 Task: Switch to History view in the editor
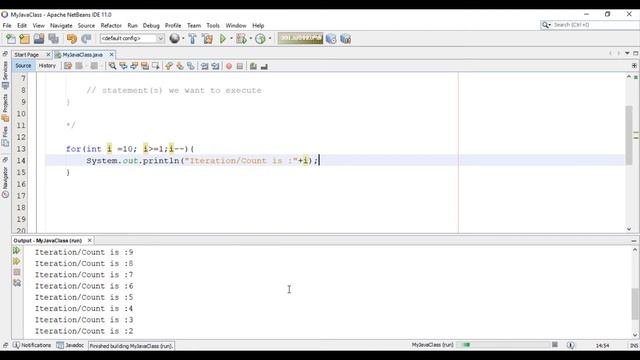pyautogui.click(x=47, y=66)
